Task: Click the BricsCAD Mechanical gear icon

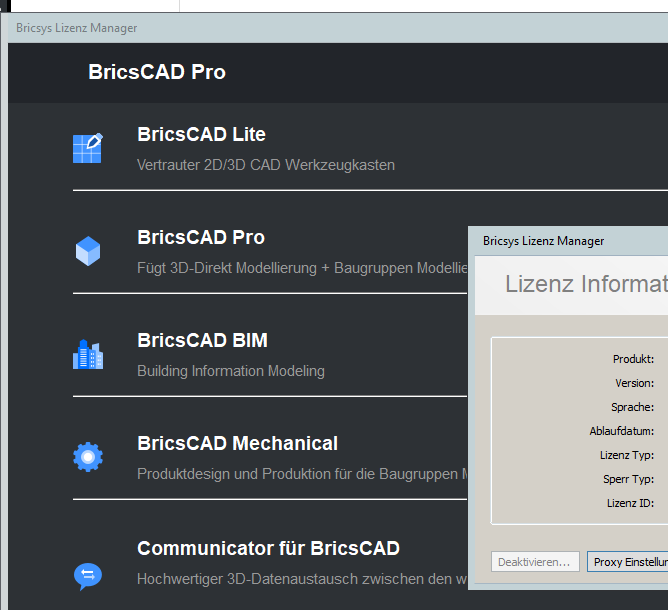Action: pyautogui.click(x=88, y=457)
